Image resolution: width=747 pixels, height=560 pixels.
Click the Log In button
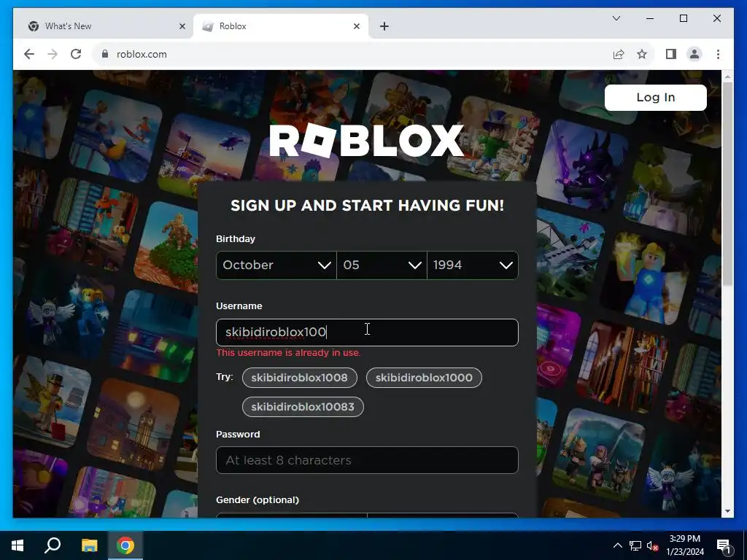tap(656, 98)
